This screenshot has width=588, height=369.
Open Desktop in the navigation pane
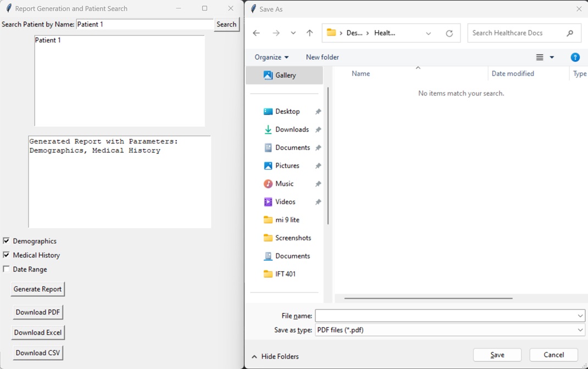(x=287, y=112)
